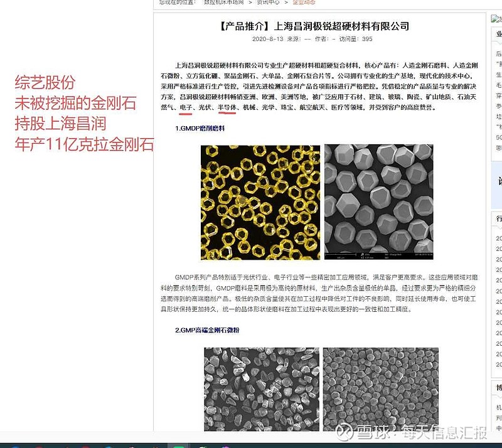Open the yellow diamond crystals photo
Viewport: 502px width, 448px height.
(260, 202)
